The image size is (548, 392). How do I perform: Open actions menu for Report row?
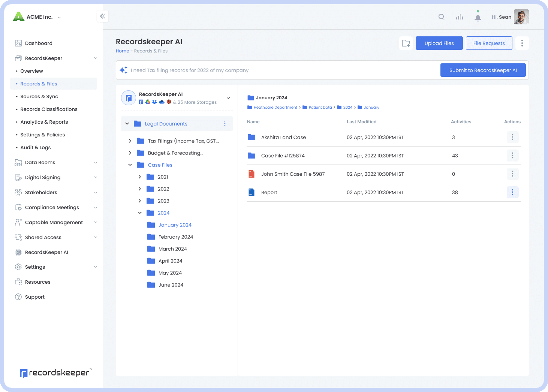click(512, 192)
